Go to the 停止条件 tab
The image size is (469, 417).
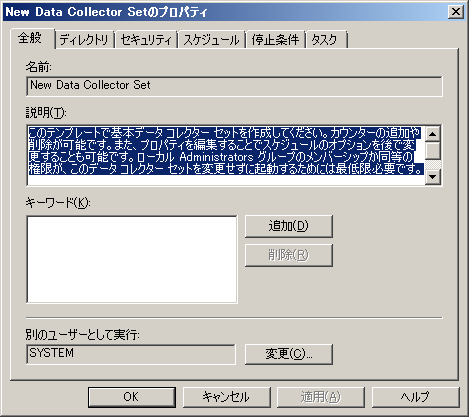click(275, 40)
